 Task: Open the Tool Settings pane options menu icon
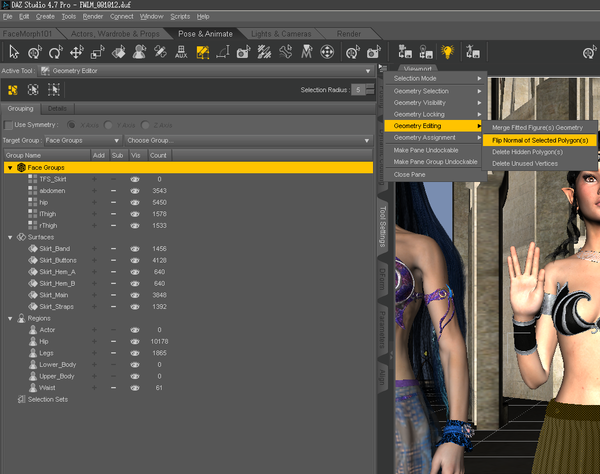pos(382,68)
